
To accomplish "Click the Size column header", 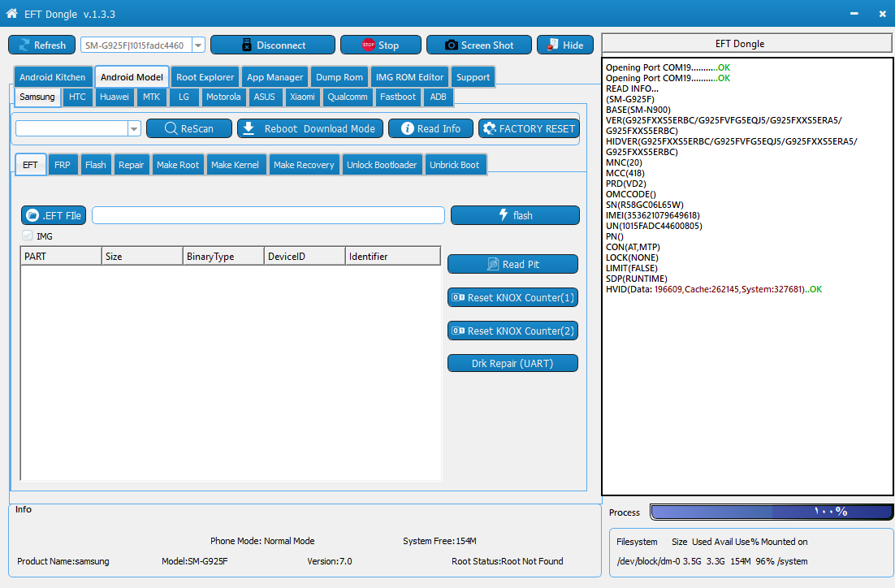I will [143, 257].
